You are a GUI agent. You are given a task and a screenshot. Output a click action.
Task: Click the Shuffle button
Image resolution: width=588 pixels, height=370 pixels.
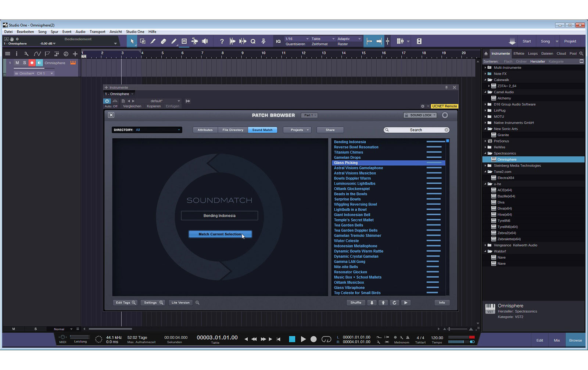click(356, 303)
